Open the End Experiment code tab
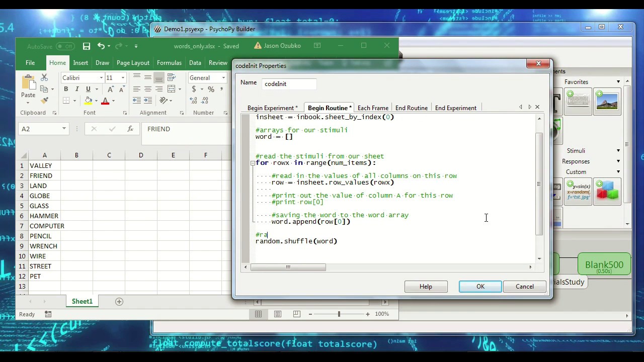Screen dimensions: 644x362 (x=456, y=108)
